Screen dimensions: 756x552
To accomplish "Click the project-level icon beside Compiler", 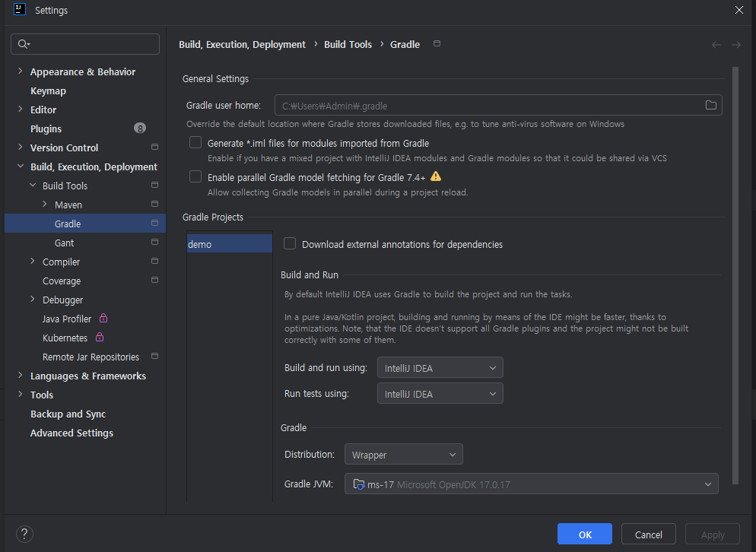I will click(154, 262).
